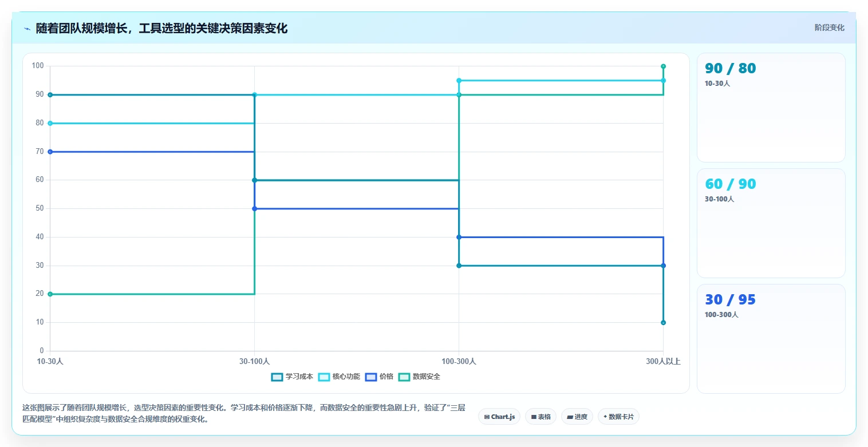Toggle the 核心功能 legend item
Screen dimensions: 868x447
[x=339, y=377]
